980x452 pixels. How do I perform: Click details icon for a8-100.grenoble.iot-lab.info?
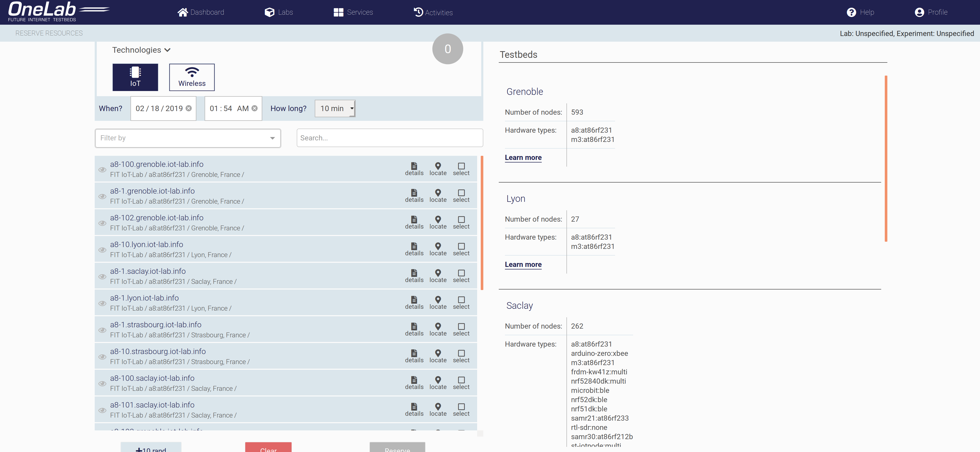click(414, 167)
